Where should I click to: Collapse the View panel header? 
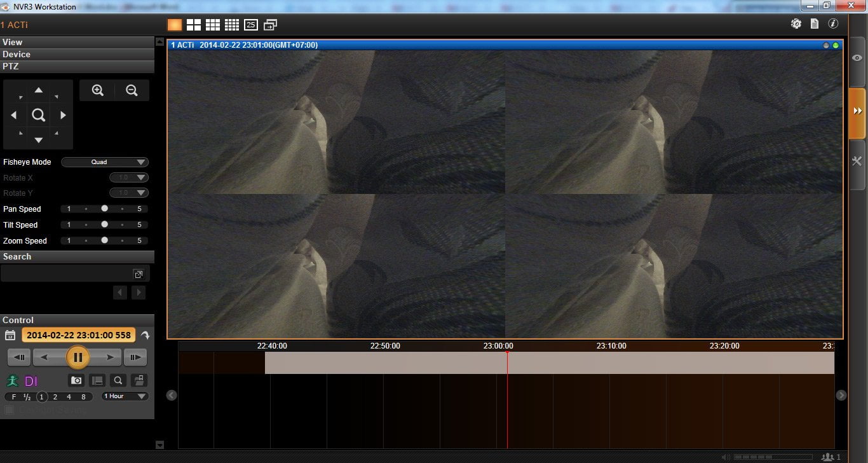pos(77,42)
